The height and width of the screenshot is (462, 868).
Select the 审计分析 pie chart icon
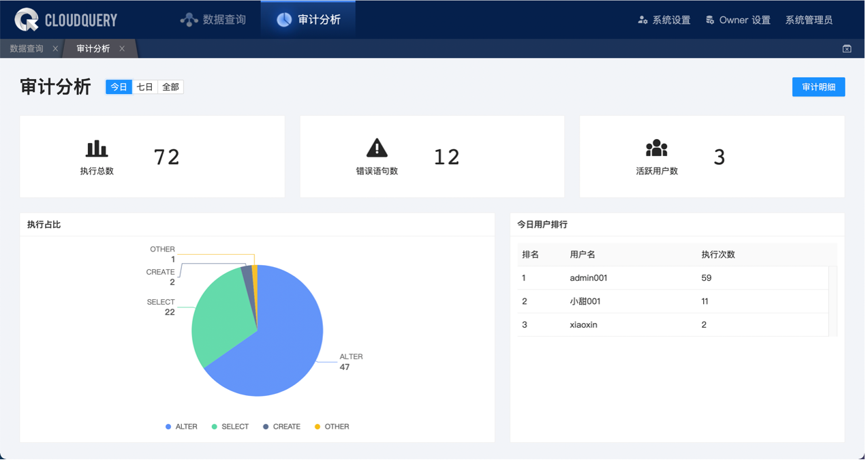point(284,20)
